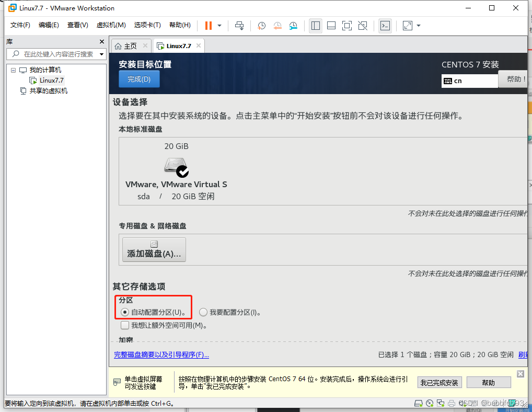Click the hard disk status bar icon
Image resolution: width=532 pixels, height=412 pixels.
pyautogui.click(x=419, y=403)
